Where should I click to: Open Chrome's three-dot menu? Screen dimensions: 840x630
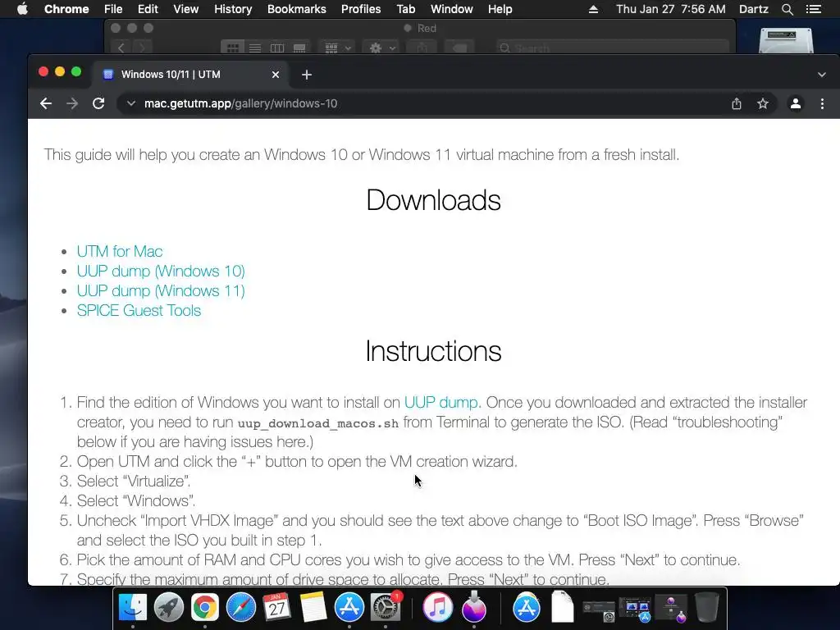(822, 103)
